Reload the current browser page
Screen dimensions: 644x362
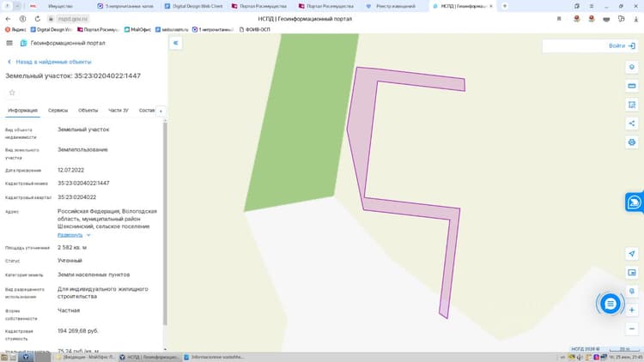(38, 19)
